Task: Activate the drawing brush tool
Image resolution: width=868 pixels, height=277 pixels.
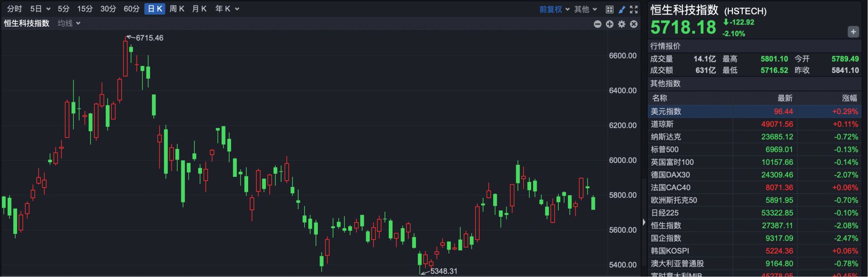Action: (622, 9)
